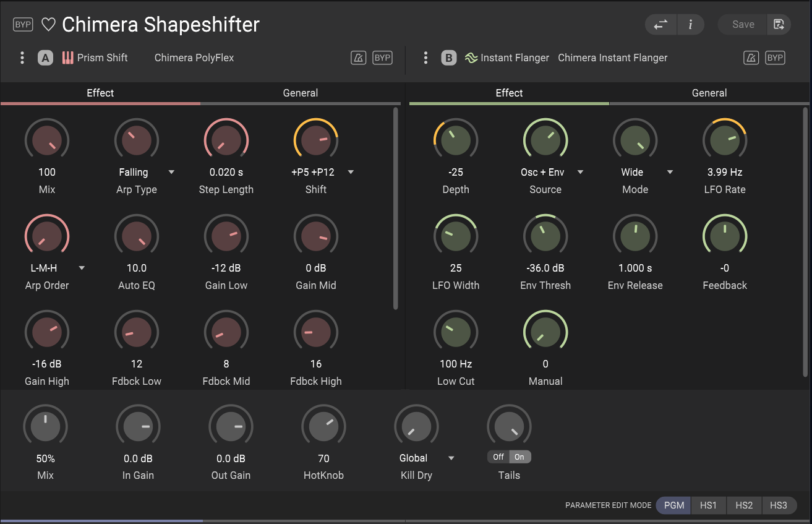Open slot B three-dot options menu

click(425, 58)
